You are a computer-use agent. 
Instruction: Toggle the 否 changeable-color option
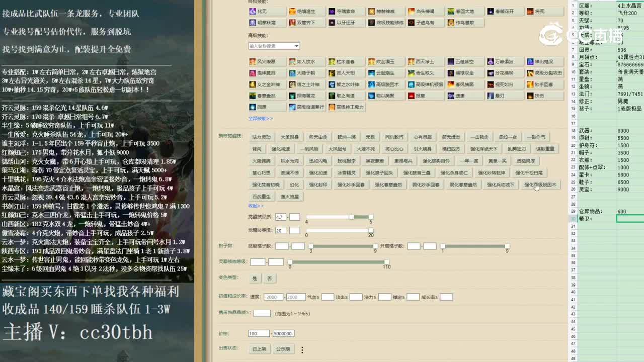270,278
